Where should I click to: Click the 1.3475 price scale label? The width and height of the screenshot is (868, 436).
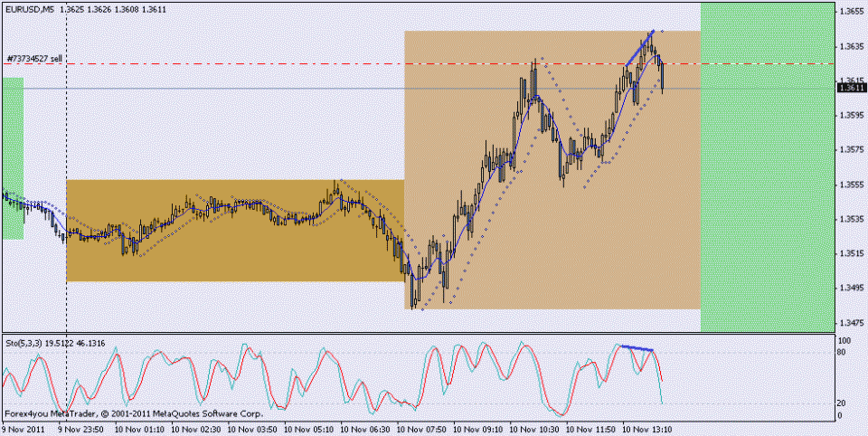tap(849, 322)
